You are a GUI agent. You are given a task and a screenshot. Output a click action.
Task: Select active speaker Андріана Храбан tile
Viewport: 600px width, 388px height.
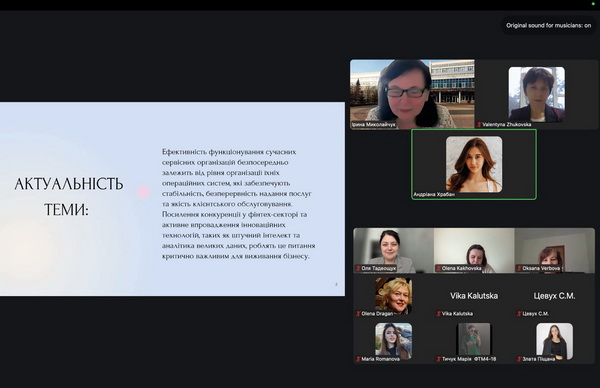474,164
